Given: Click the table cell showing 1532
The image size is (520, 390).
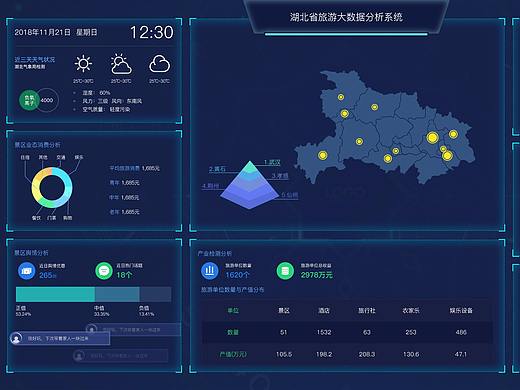Looking at the screenshot, I should pyautogui.click(x=324, y=332).
